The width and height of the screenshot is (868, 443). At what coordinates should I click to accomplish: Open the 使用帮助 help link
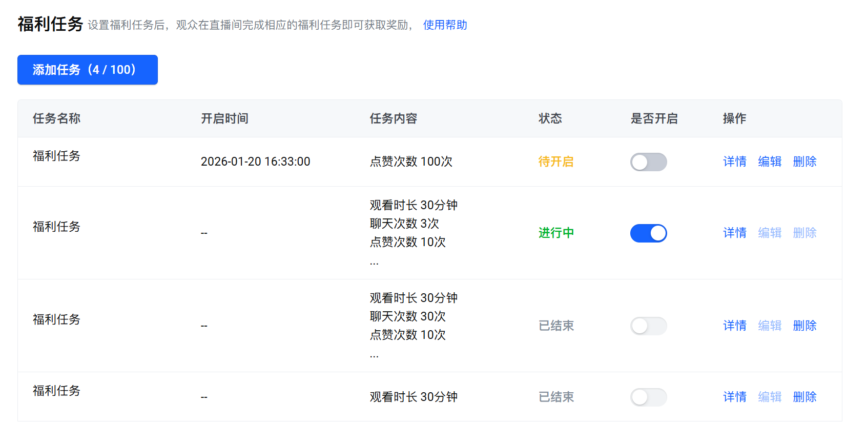click(x=445, y=25)
